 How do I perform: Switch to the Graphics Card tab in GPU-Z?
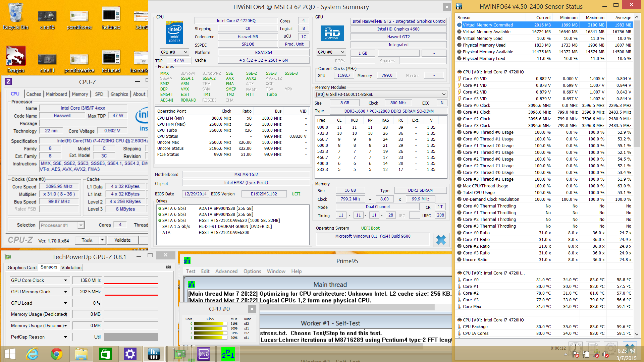click(22, 267)
